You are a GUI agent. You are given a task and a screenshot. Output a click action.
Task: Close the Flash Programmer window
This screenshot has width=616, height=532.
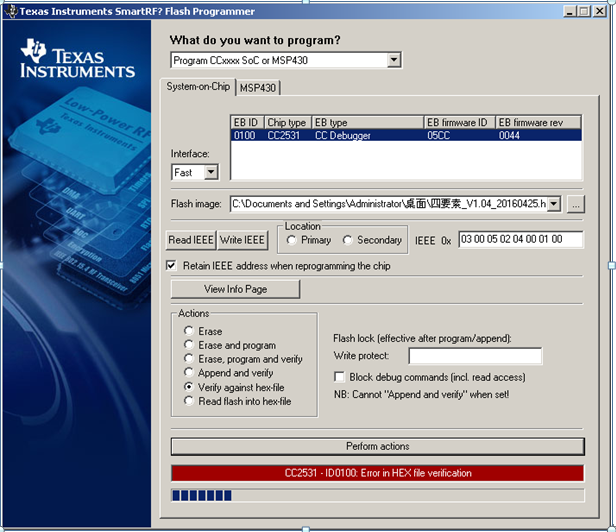point(600,11)
